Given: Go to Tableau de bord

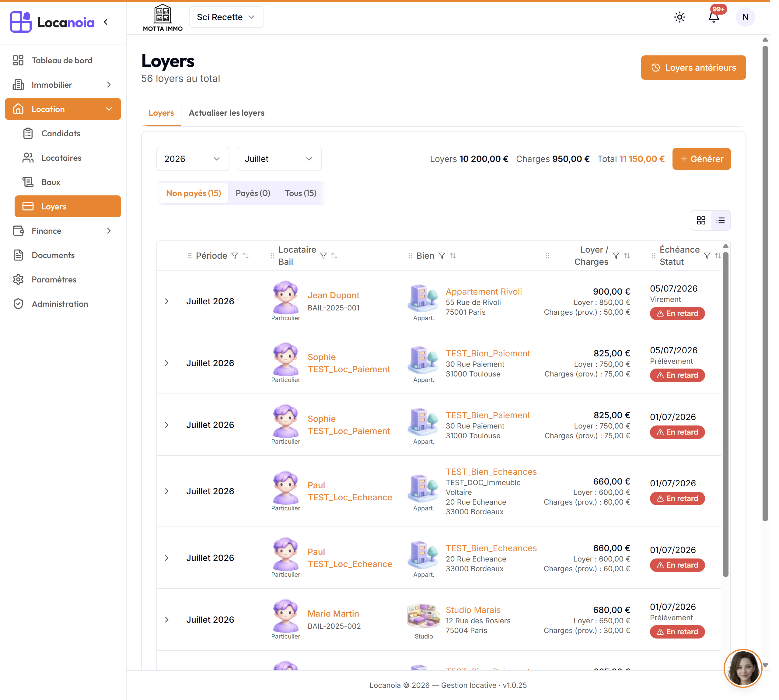Looking at the screenshot, I should [62, 60].
